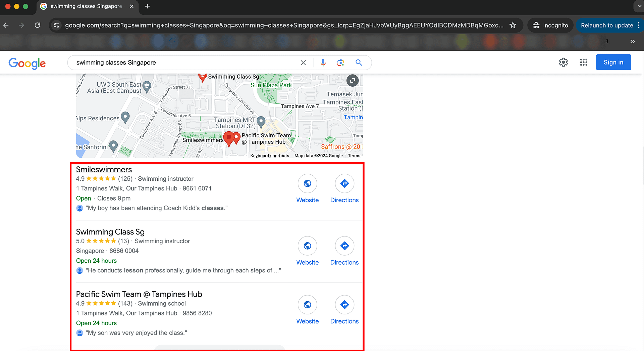The image size is (644, 351).
Task: Open Google Lens image search
Action: 340,63
